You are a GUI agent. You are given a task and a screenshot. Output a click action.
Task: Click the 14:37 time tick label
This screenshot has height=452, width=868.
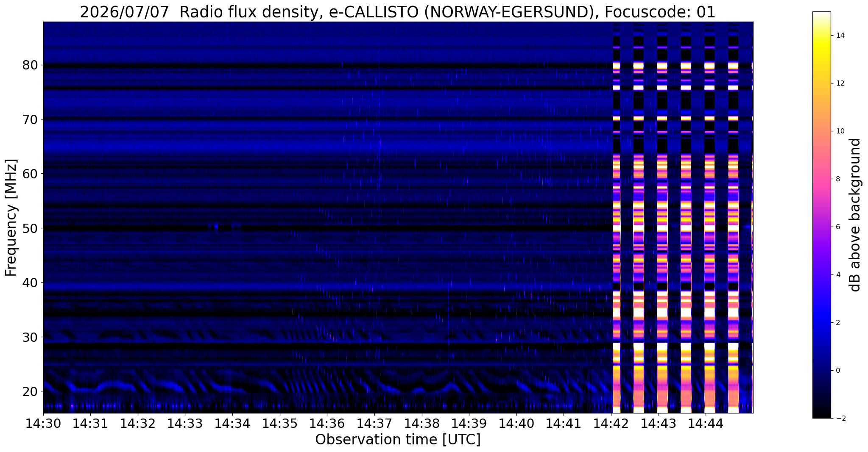[374, 423]
